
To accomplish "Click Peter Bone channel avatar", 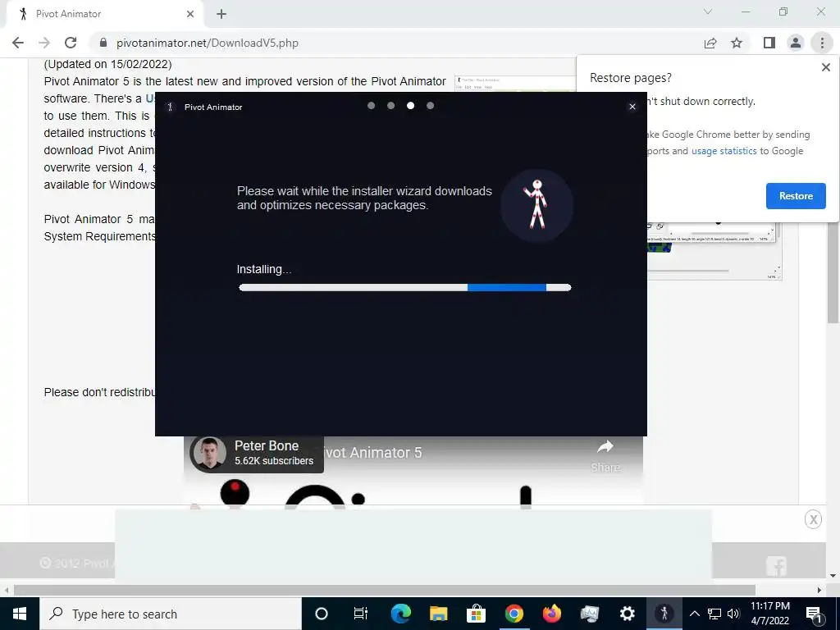I will coord(209,453).
